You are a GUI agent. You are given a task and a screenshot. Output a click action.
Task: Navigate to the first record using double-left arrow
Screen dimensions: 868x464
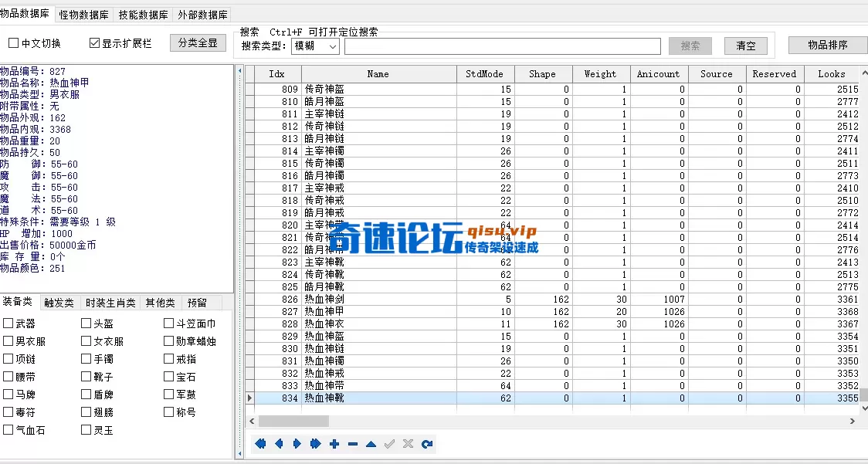click(260, 444)
